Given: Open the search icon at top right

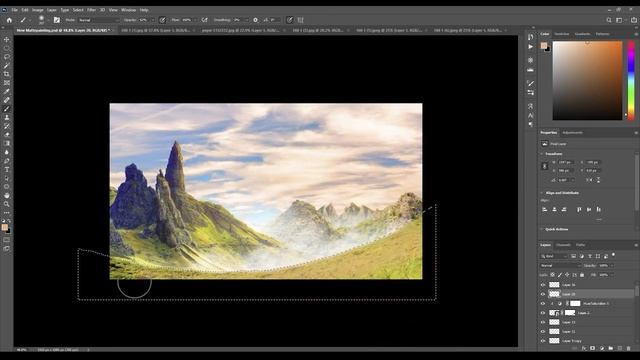Looking at the screenshot, I should [x=609, y=20].
